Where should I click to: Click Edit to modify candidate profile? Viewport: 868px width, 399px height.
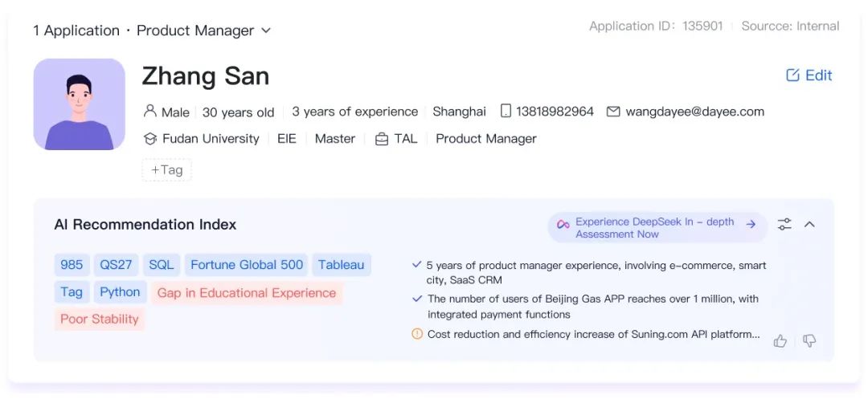pyautogui.click(x=809, y=75)
